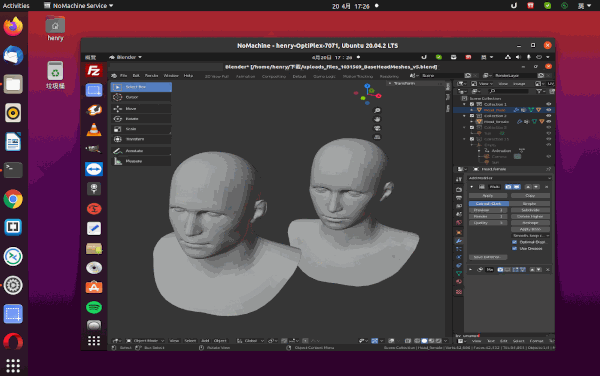Toggle the viewport camera view icon
Screen dimensions: 600x376
[377, 128]
